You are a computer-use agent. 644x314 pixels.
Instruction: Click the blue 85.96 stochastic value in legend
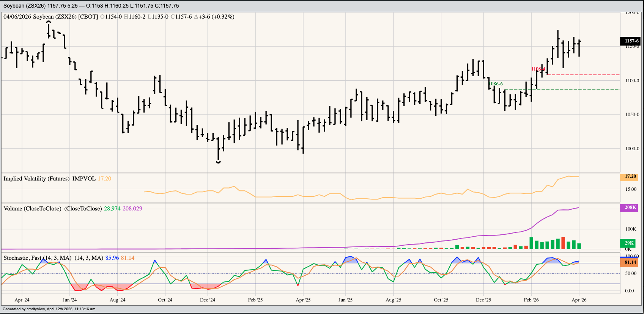pos(112,258)
